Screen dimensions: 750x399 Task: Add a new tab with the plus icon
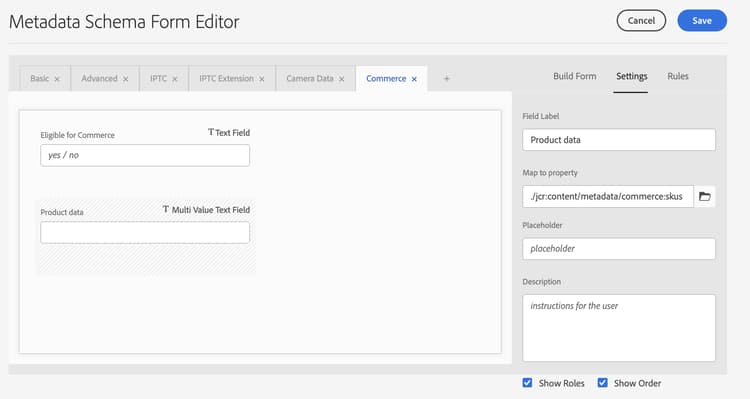click(446, 78)
